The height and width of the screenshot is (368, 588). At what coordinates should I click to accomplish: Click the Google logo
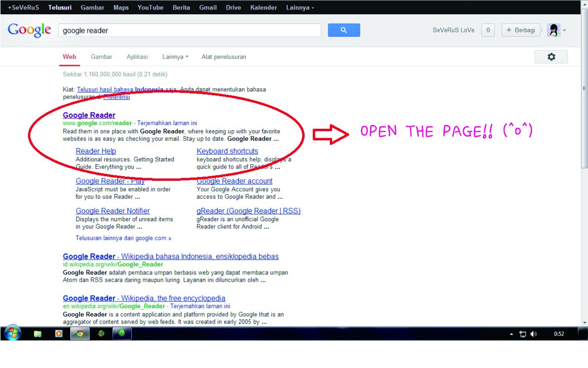point(29,30)
